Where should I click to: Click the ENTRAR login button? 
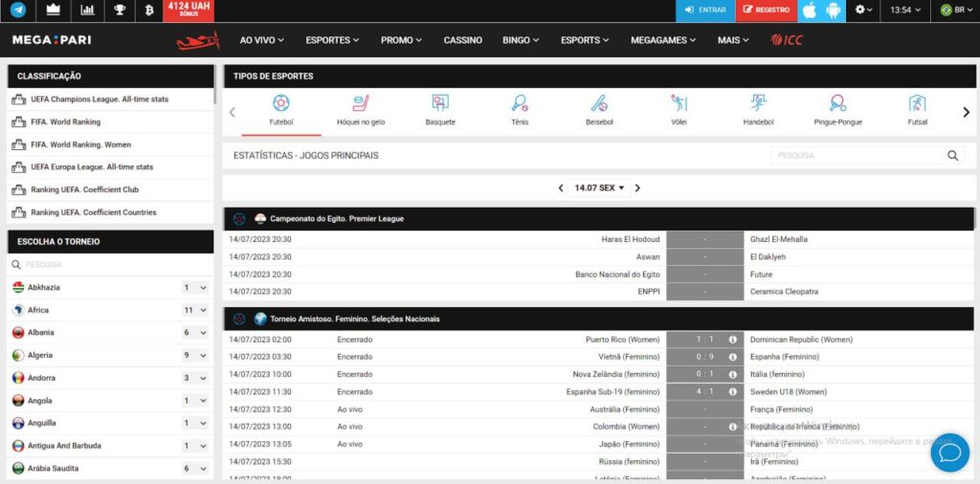tap(704, 11)
